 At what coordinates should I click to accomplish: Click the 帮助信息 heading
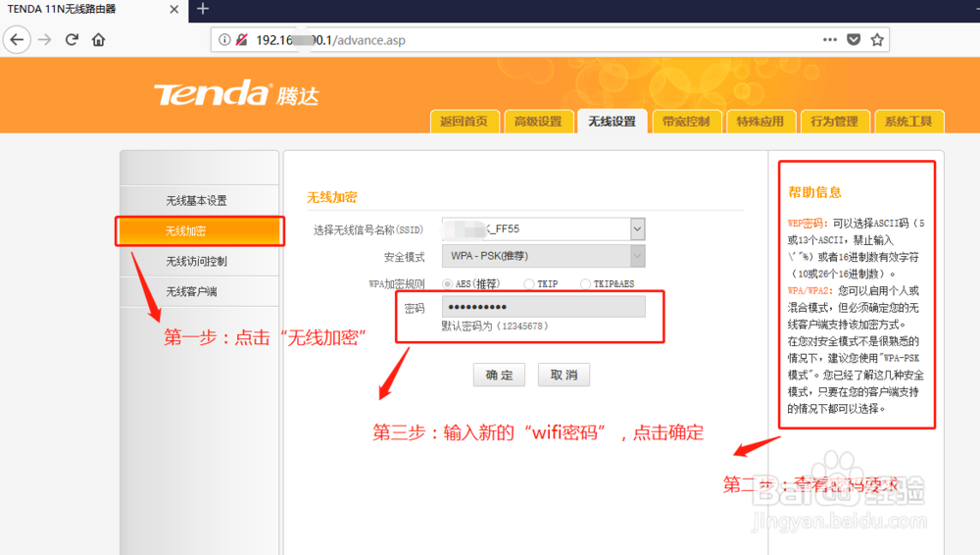(814, 193)
